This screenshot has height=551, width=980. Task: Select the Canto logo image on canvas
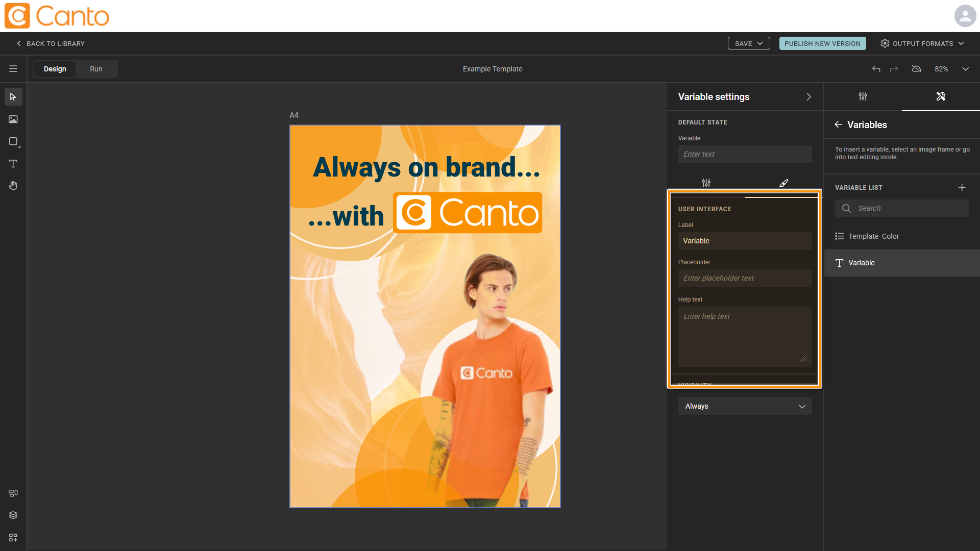(468, 213)
